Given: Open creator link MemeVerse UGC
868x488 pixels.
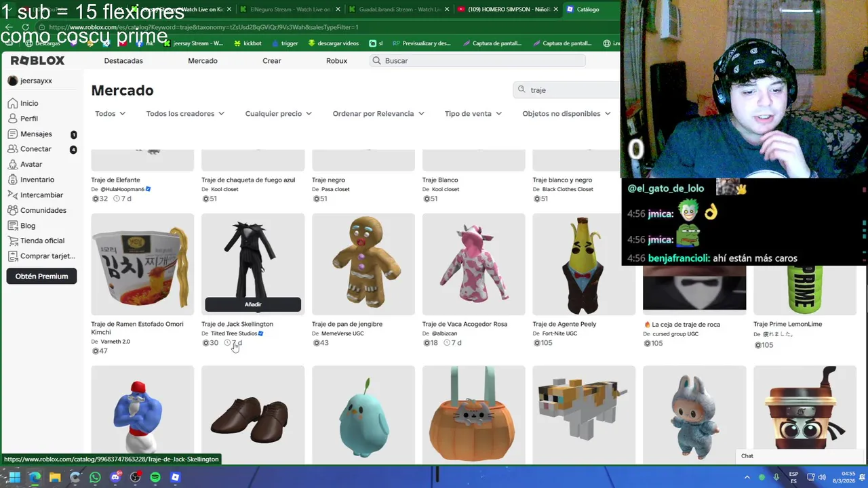Looking at the screenshot, I should [x=342, y=333].
